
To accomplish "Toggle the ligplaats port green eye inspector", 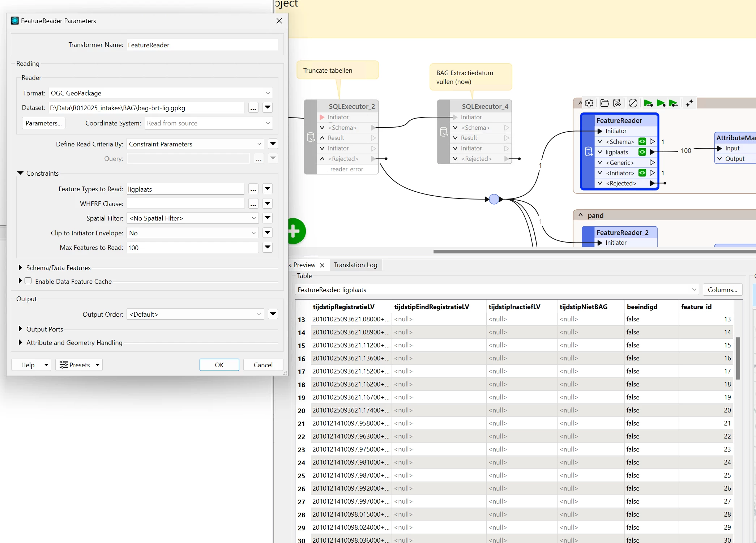I will click(x=642, y=152).
